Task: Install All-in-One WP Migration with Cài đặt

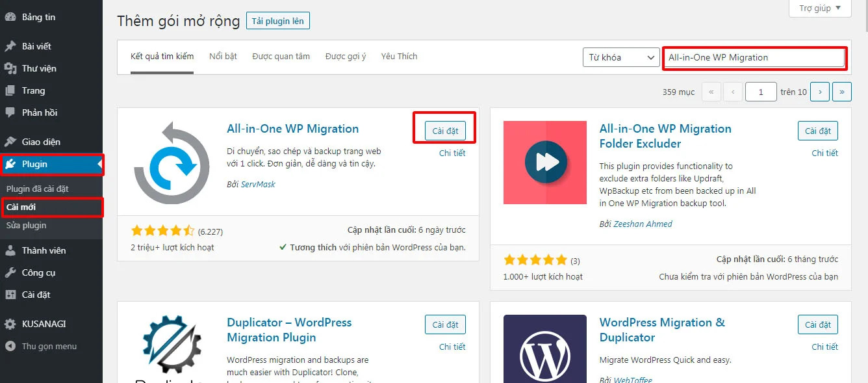Action: point(445,131)
